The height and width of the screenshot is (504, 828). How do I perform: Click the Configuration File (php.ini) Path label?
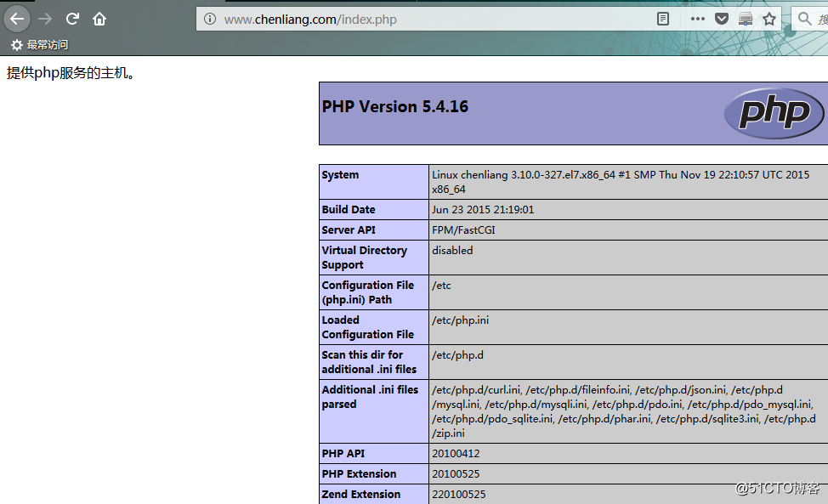coord(367,292)
